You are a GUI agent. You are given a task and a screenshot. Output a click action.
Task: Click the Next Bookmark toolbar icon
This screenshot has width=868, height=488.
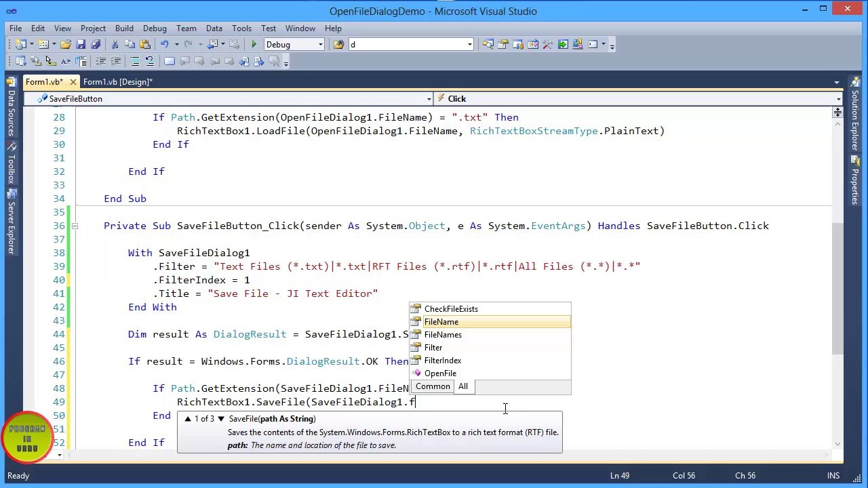(199, 62)
